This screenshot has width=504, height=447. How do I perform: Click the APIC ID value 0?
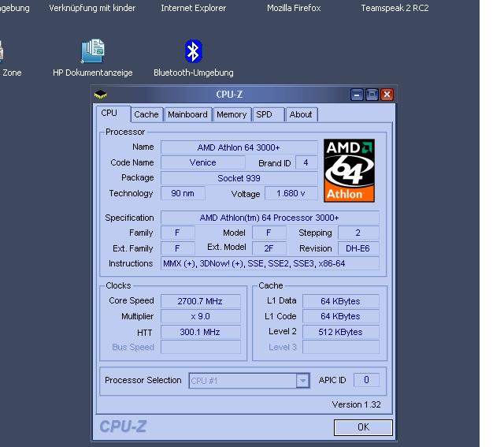[366, 380]
